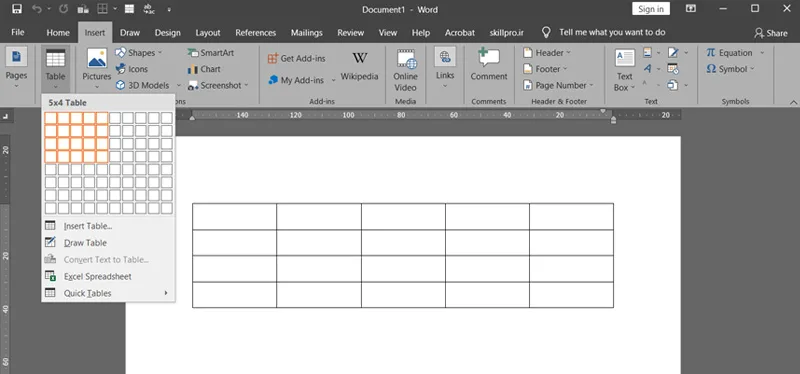Expand the Shapes dropdown
Image resolution: width=800 pixels, height=374 pixels.
pos(160,53)
